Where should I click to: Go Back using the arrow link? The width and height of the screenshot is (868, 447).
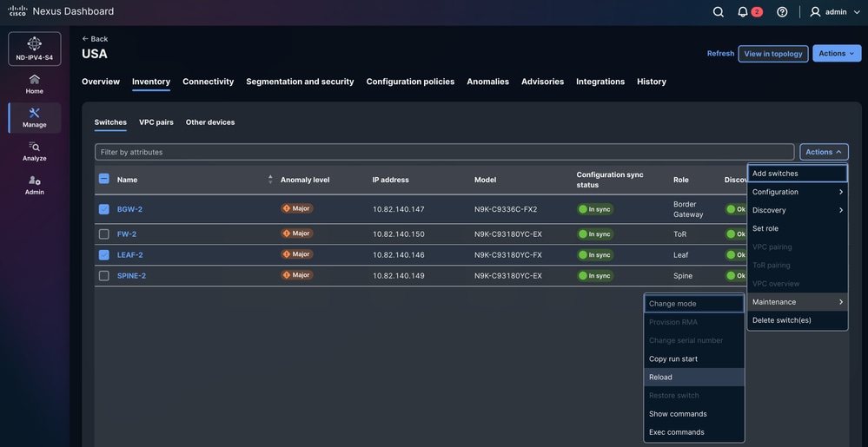[95, 39]
